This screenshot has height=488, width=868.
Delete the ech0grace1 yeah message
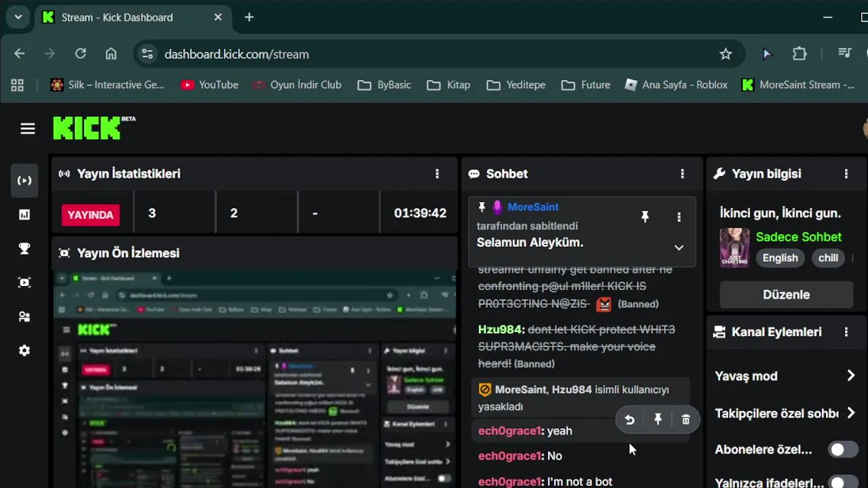686,420
